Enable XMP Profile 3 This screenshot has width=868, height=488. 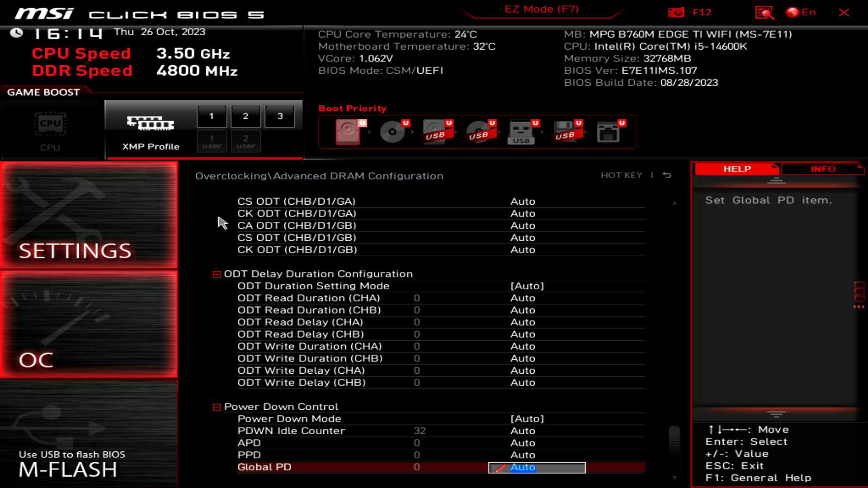point(280,116)
